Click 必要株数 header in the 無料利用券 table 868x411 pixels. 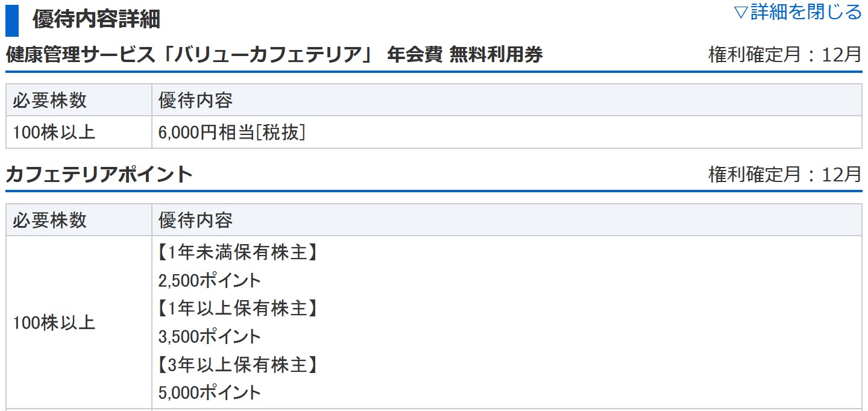click(x=49, y=100)
